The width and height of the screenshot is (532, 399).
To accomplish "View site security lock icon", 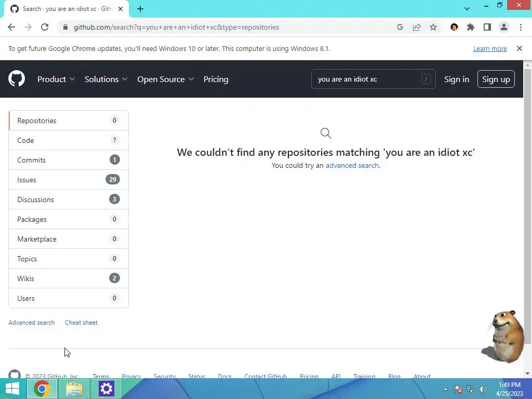I will (x=65, y=27).
